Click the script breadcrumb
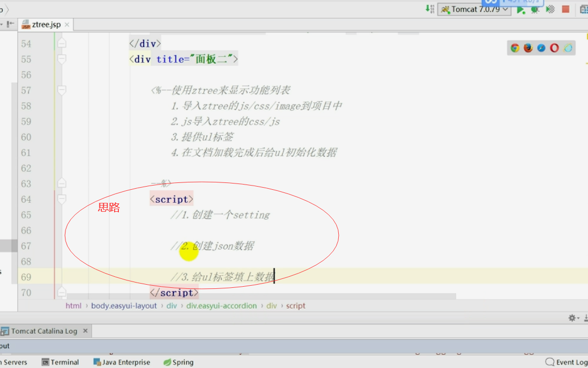 click(296, 306)
